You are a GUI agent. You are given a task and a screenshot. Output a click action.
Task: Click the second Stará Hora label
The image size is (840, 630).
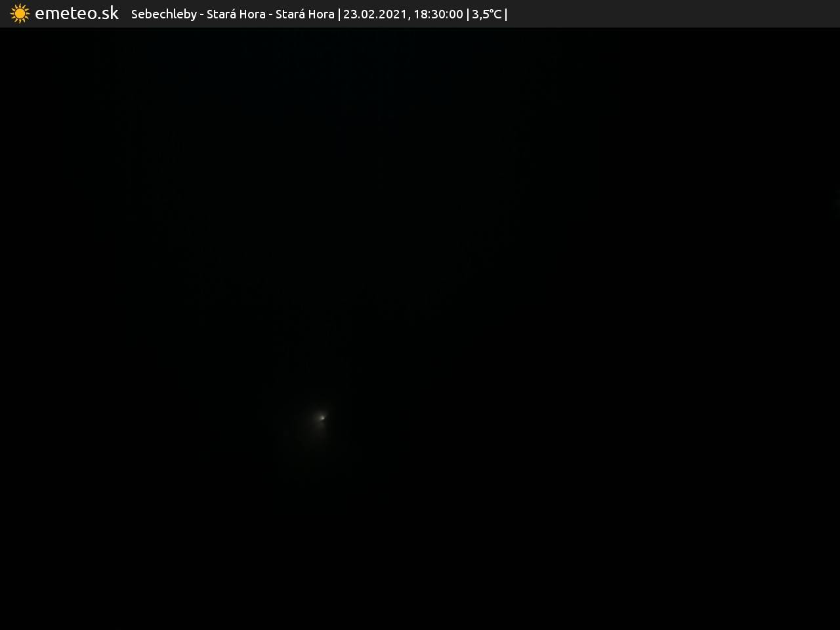pos(304,14)
